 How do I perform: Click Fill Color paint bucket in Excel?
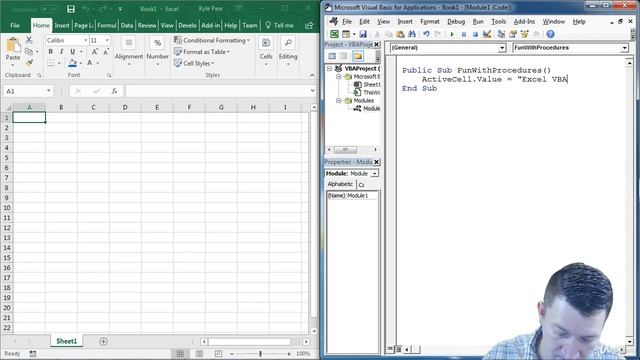click(73, 63)
